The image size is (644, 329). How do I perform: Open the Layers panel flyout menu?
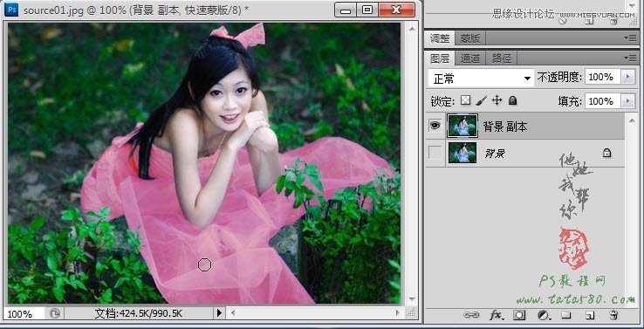pyautogui.click(x=630, y=58)
